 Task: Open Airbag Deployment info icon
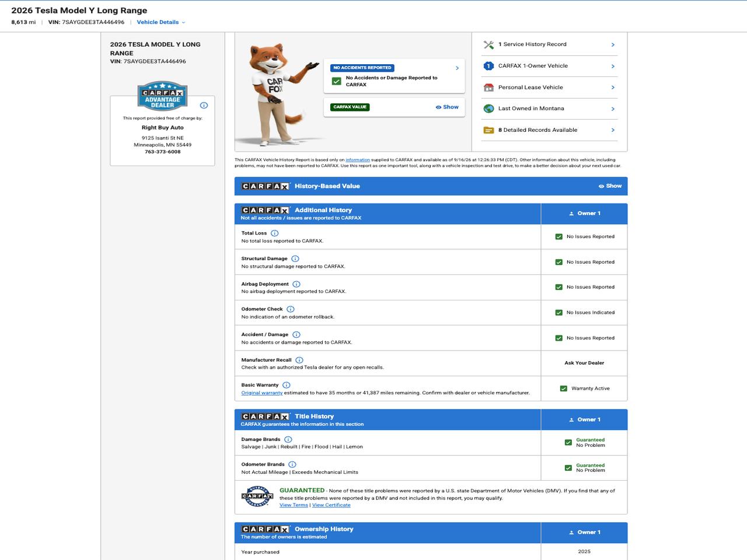[296, 284]
